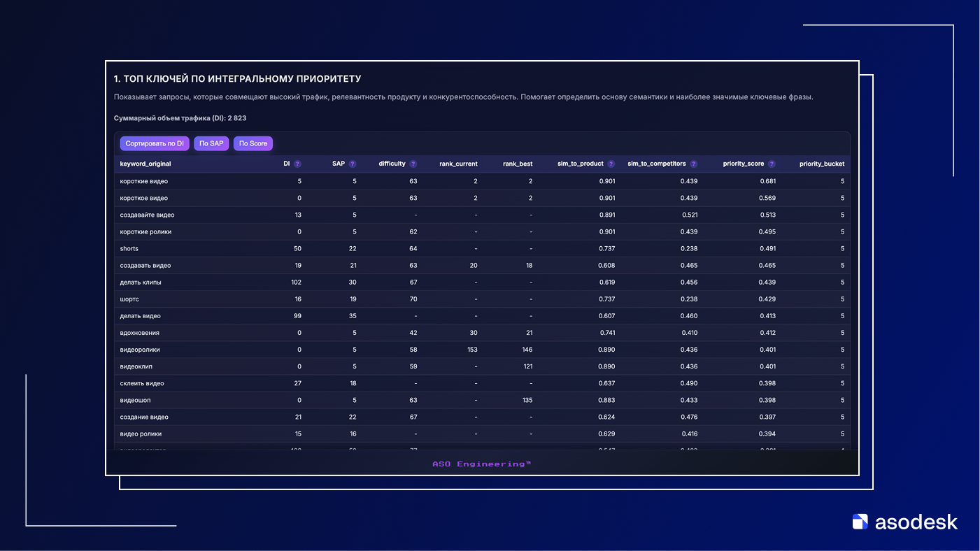Click the 'ASO Engineering' footer text

[x=481, y=464]
